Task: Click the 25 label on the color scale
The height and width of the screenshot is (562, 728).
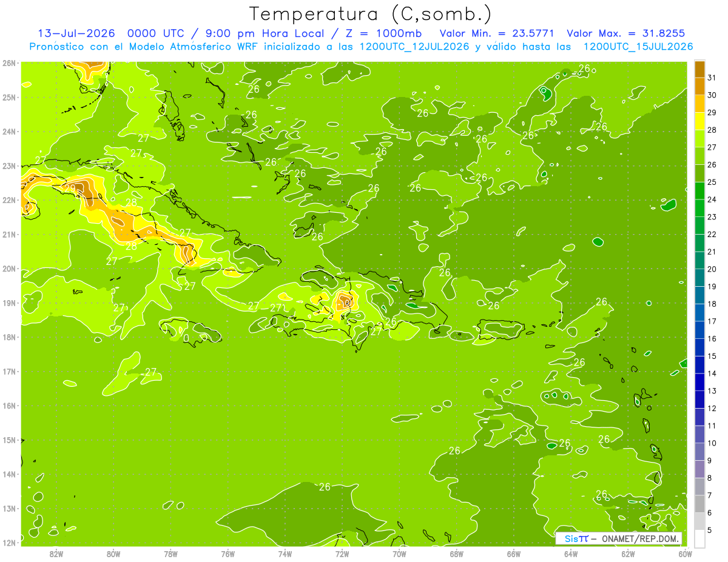Action: (x=712, y=182)
